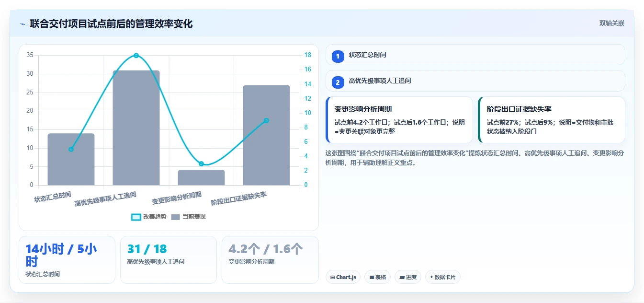644x303 pixels.
Task: Toggle the 改善趋势 legend entry
Action: (x=149, y=217)
